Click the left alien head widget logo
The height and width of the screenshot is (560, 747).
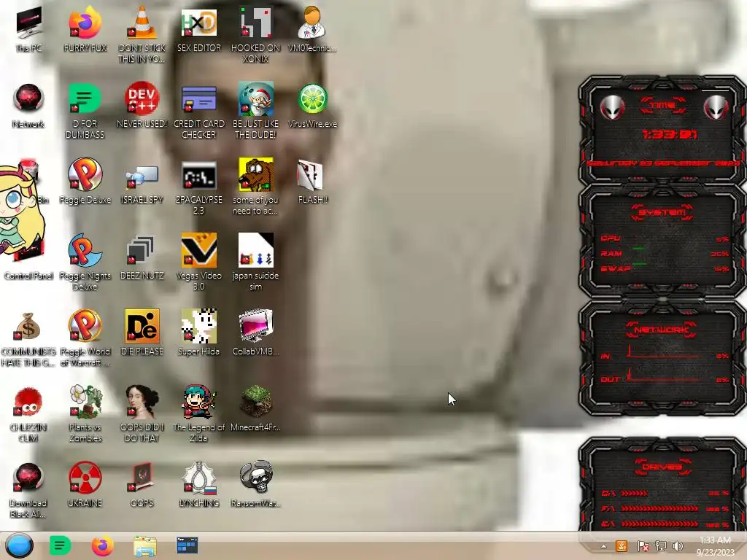point(612,107)
